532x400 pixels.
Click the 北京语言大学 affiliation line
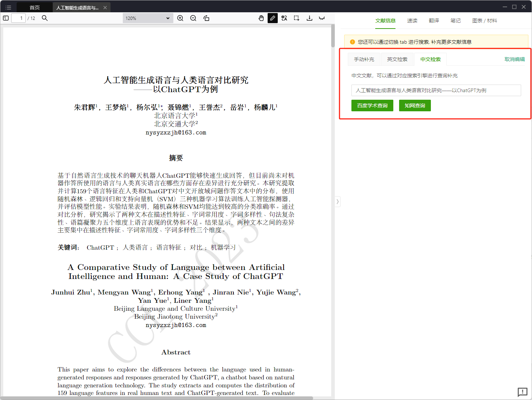tap(176, 116)
